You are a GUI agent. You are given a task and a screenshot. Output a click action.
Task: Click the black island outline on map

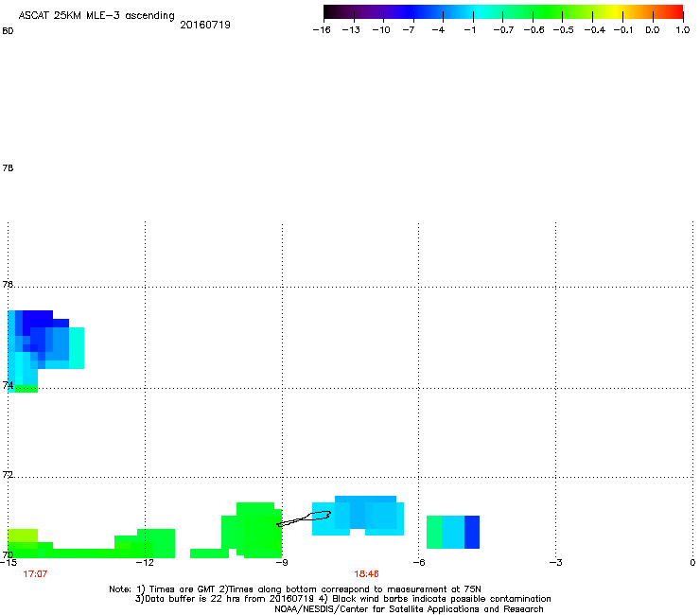(x=304, y=518)
